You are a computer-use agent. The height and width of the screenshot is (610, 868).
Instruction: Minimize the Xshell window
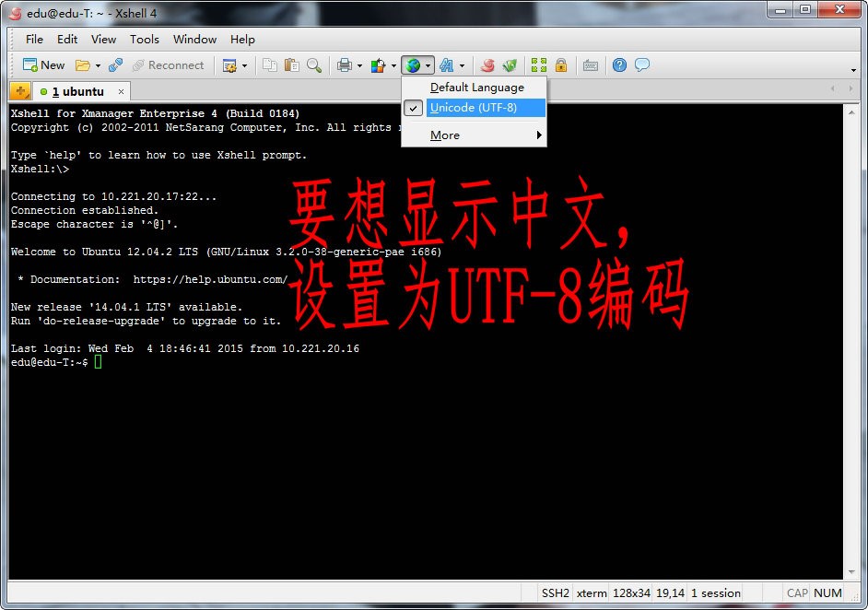[780, 9]
